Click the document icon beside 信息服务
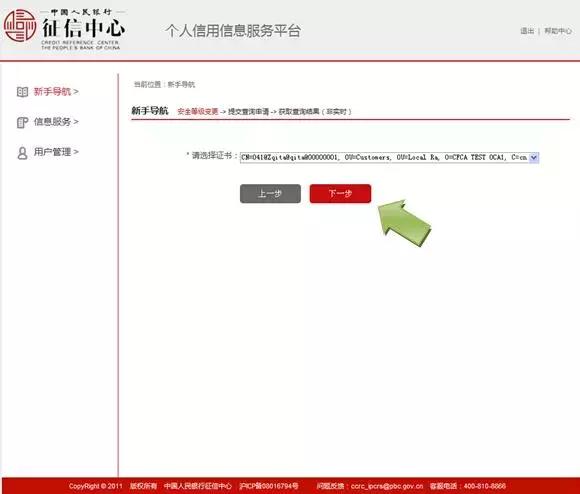This screenshot has height=494, width=580. click(x=22, y=122)
